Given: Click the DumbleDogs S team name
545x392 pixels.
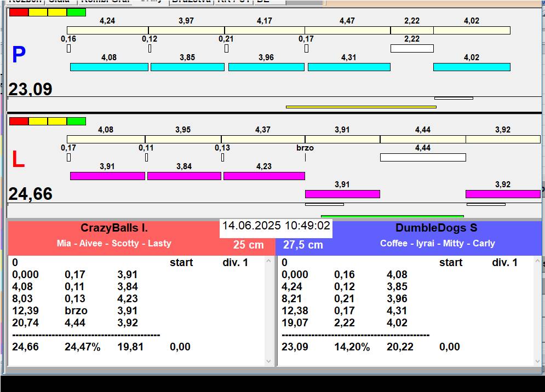Looking at the screenshot, I should coord(437,228).
